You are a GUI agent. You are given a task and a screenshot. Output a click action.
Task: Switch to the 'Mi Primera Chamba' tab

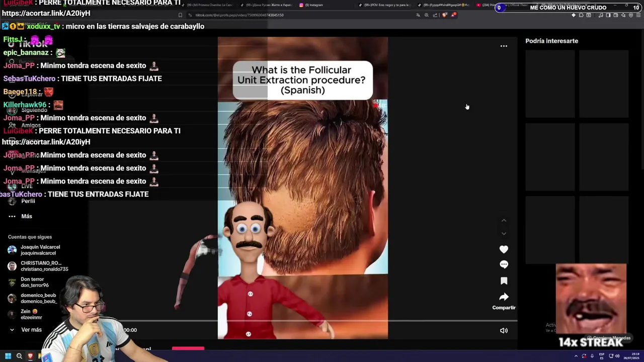point(209,5)
